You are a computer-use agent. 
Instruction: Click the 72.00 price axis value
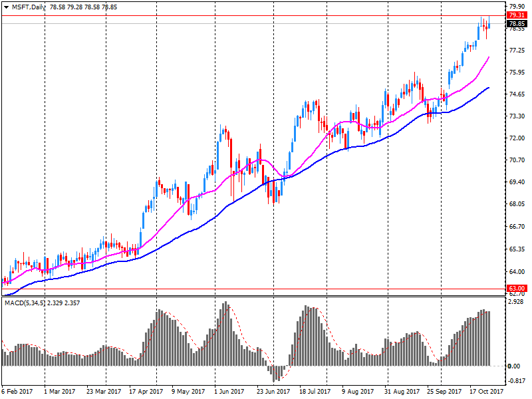(x=517, y=138)
